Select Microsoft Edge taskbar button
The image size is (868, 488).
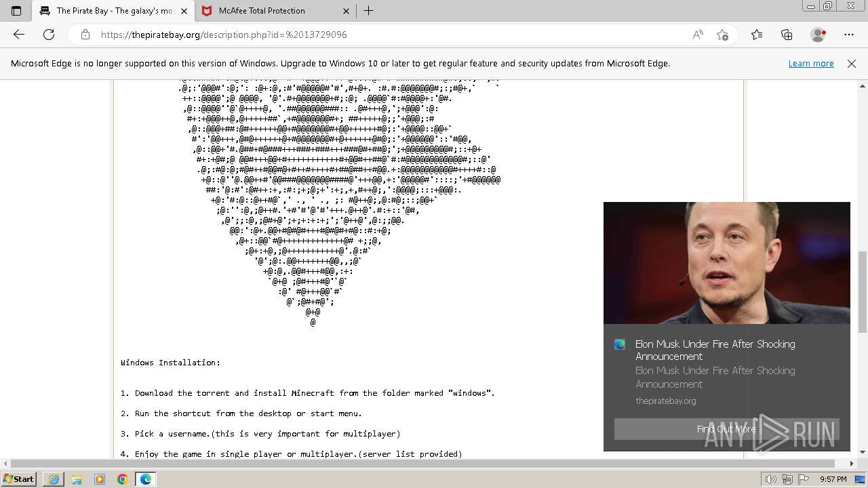[x=146, y=479]
